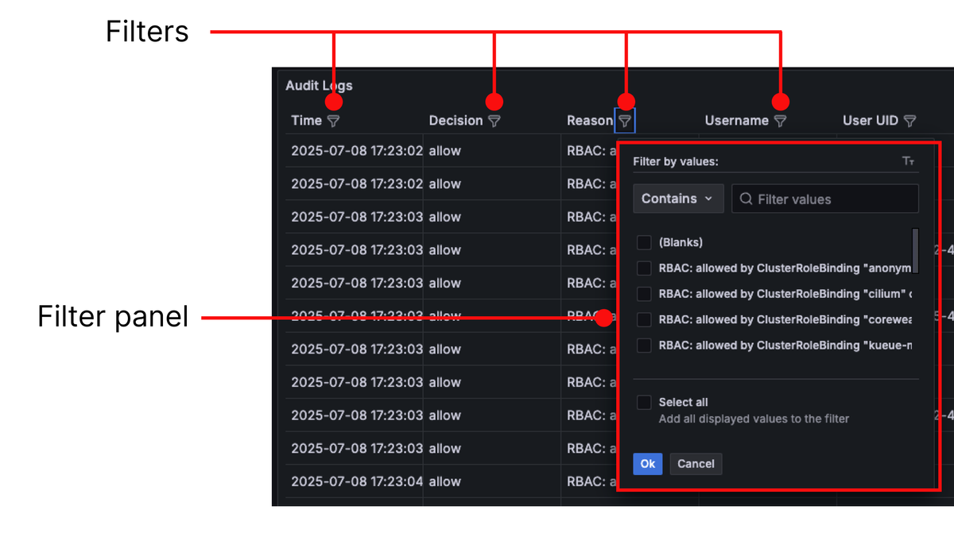Open the Decision column filter icon

494,121
